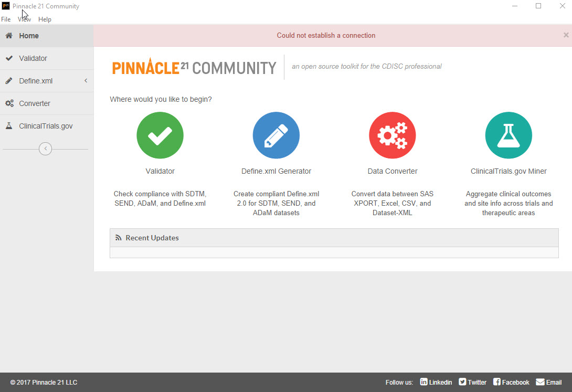
Task: Go to Validator in the sidebar
Action: tap(47, 58)
